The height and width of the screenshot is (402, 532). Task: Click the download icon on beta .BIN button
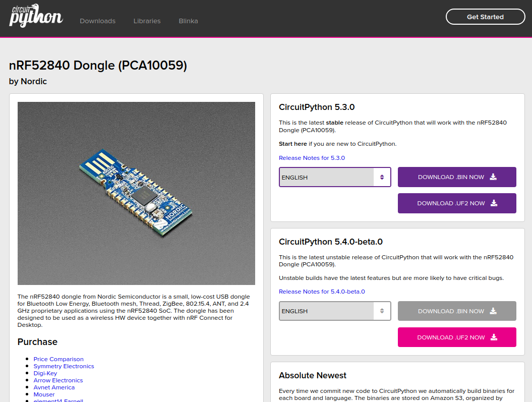click(493, 311)
